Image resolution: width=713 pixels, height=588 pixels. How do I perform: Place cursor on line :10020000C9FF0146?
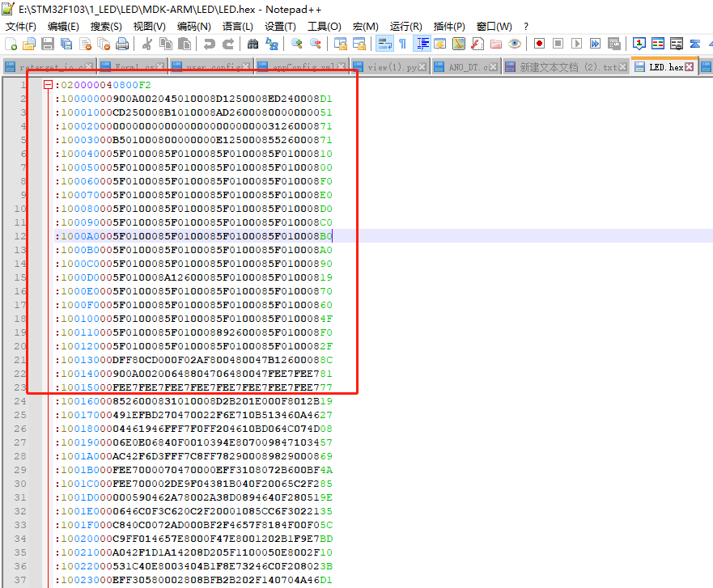coord(193,539)
